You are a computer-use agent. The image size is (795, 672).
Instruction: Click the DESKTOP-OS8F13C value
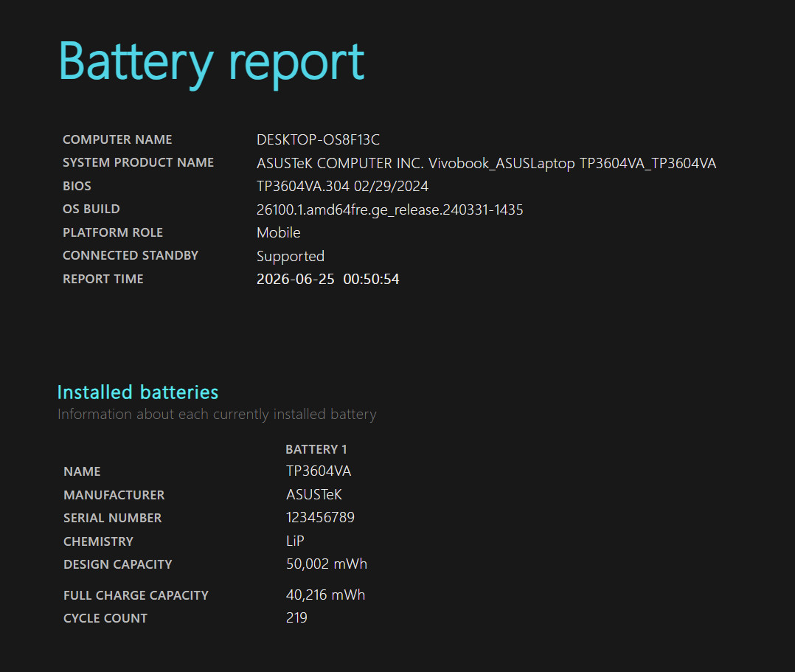[318, 139]
